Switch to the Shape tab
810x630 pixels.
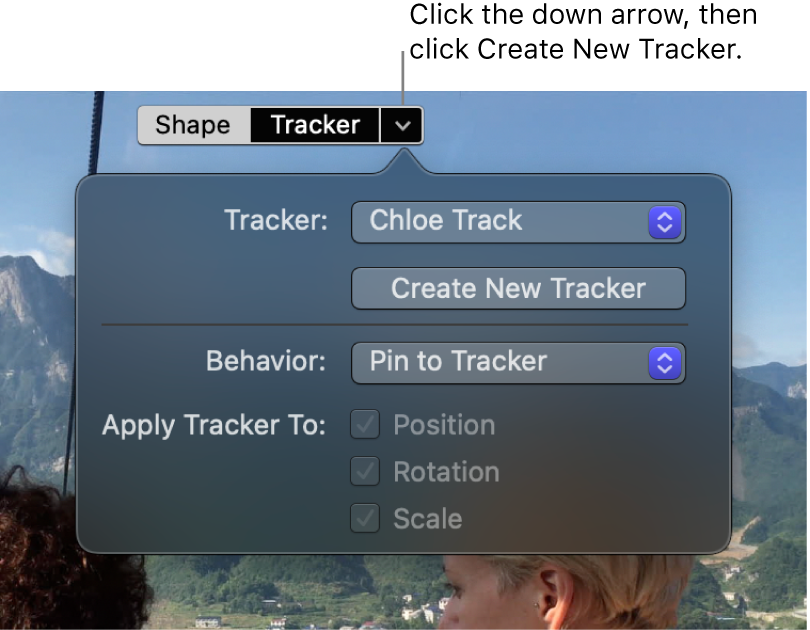(x=193, y=125)
